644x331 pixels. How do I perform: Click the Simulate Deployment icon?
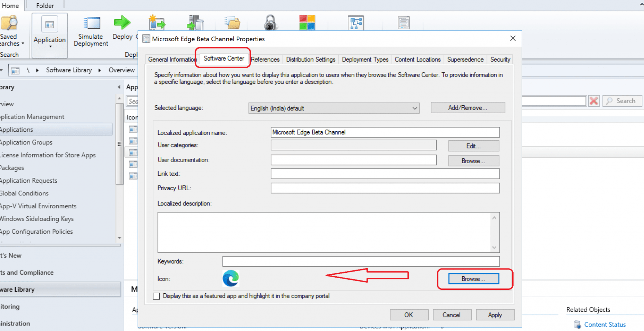coord(91,23)
